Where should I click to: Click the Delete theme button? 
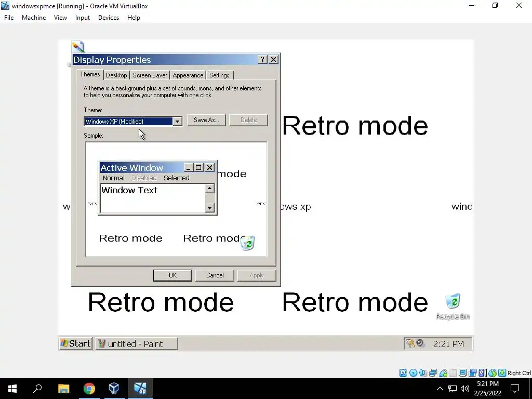(x=249, y=120)
